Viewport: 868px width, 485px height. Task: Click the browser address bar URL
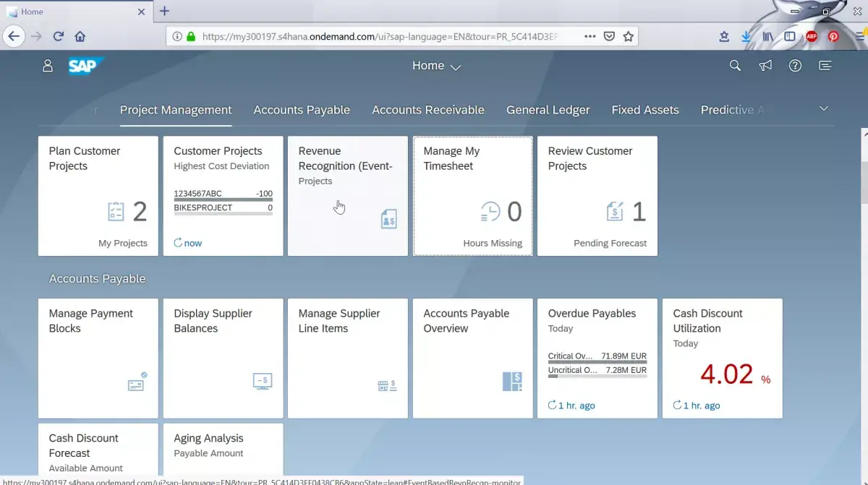[380, 36]
